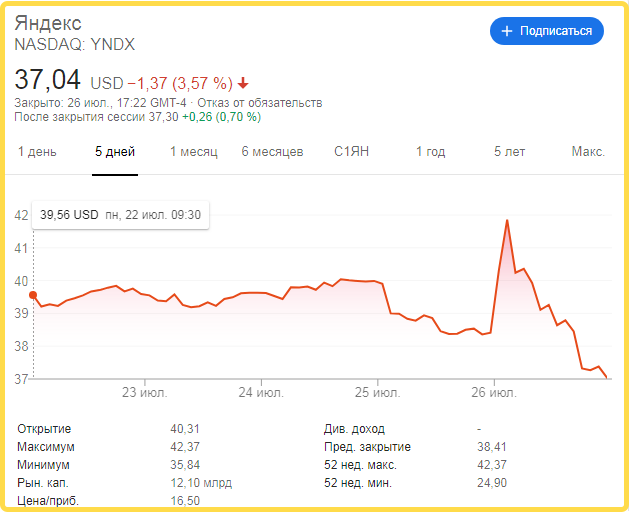Click the NASDAQ: YNDX ticker text
This screenshot has height=512, width=630.
click(x=75, y=44)
